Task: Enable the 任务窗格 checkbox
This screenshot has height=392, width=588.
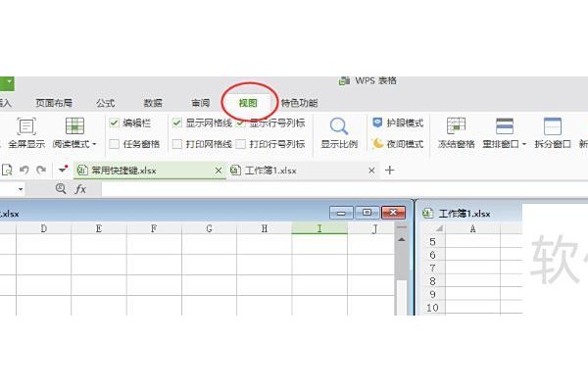Action: coord(114,144)
